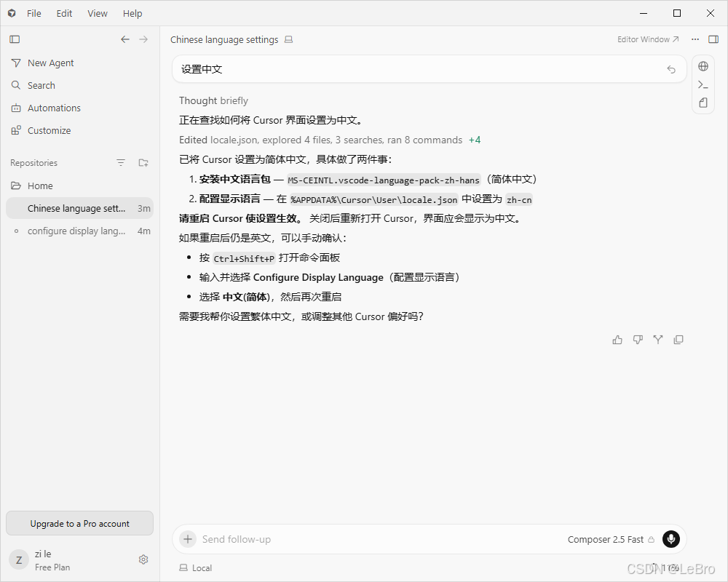728x582 pixels.
Task: Open configure display lang... conversation
Action: coord(79,231)
